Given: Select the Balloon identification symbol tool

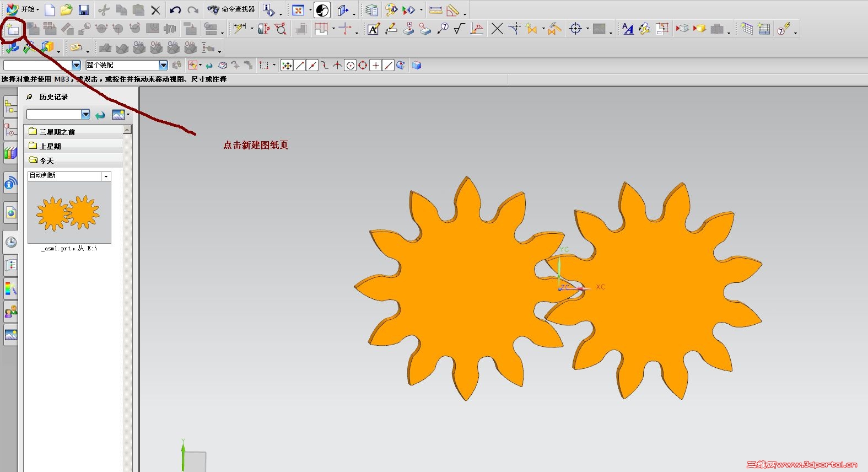Looking at the screenshot, I should coord(443,29).
